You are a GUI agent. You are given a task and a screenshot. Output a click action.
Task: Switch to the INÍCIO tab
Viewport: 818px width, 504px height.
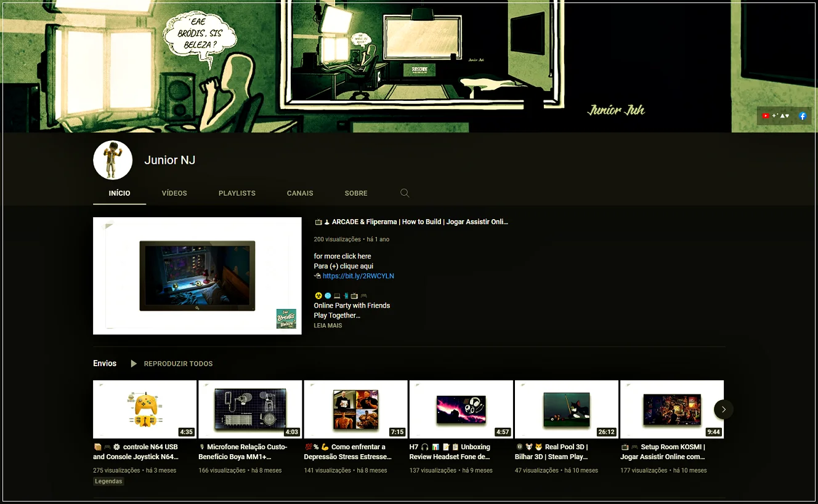(x=119, y=193)
